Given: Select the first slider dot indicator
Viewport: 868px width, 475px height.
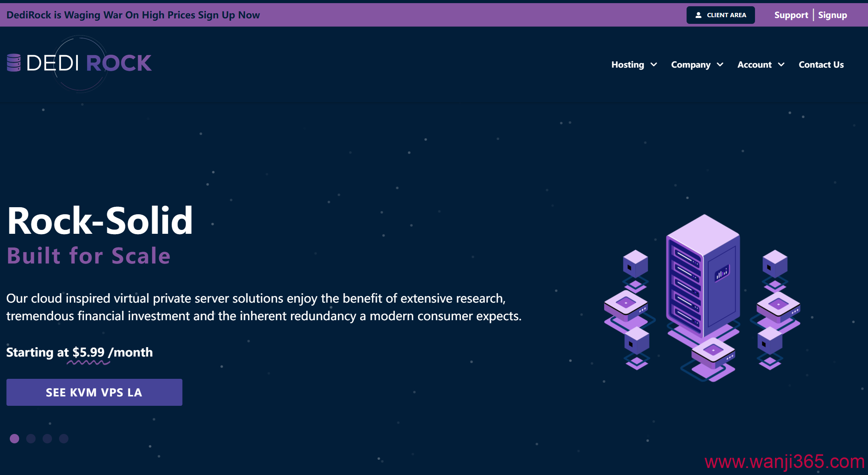Looking at the screenshot, I should [14, 439].
